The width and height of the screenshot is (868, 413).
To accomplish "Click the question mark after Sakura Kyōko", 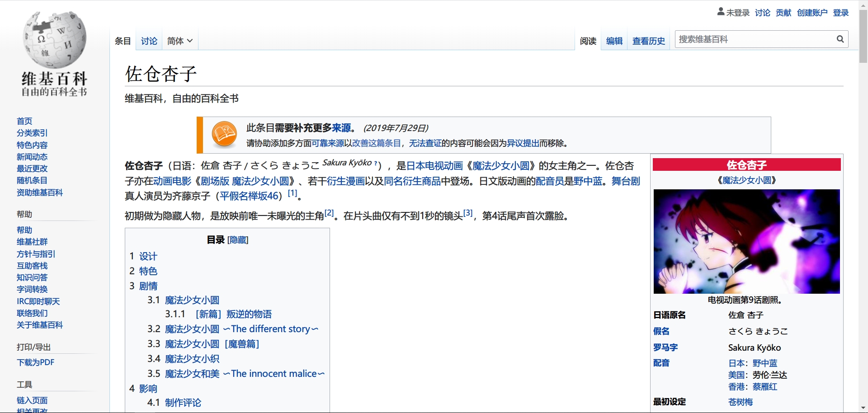I will (376, 163).
